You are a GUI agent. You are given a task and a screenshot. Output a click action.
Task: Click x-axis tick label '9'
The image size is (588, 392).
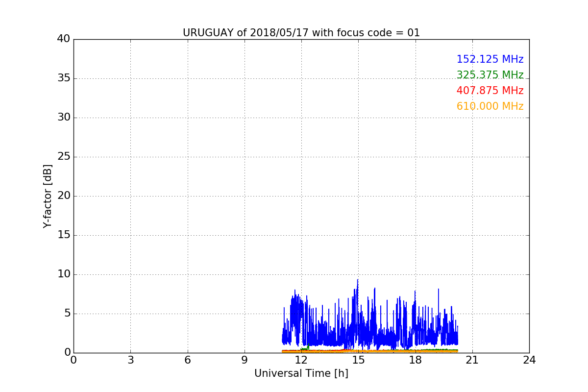pos(245,360)
